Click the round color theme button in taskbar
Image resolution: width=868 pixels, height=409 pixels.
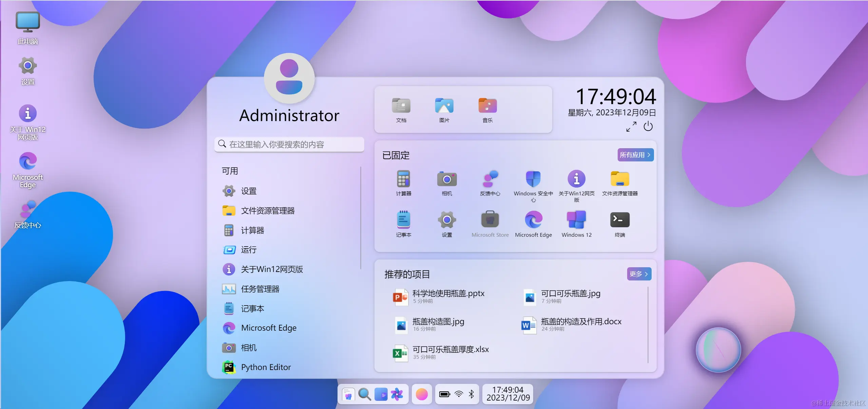422,394
